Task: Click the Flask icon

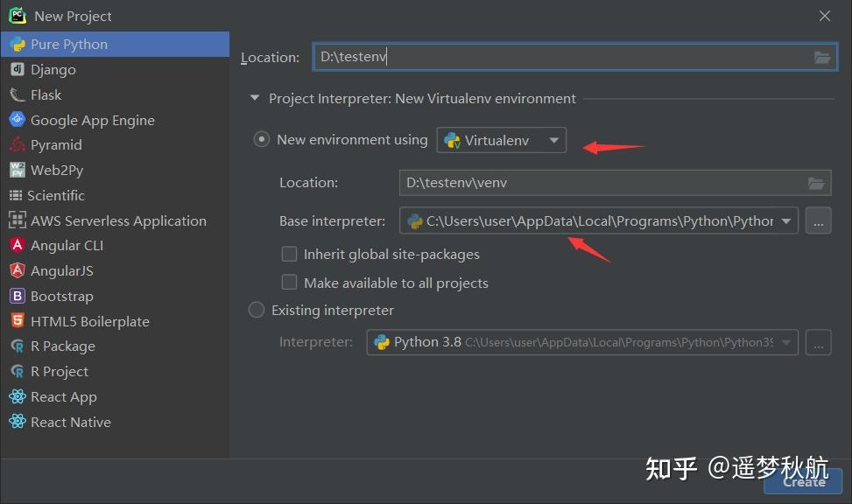Action: click(18, 95)
